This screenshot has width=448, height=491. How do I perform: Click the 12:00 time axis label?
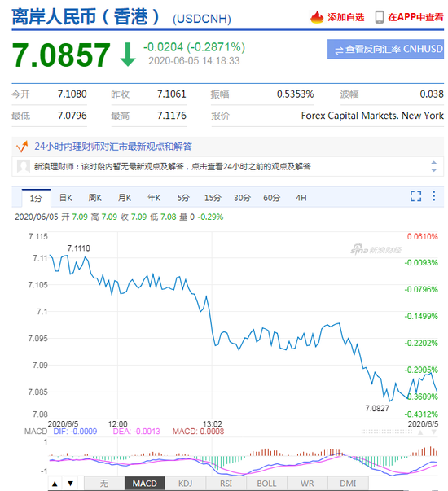coord(118,424)
